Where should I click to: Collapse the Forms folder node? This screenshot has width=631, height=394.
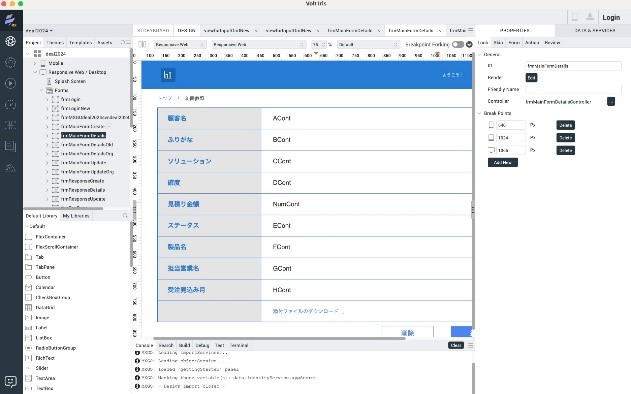coord(41,90)
